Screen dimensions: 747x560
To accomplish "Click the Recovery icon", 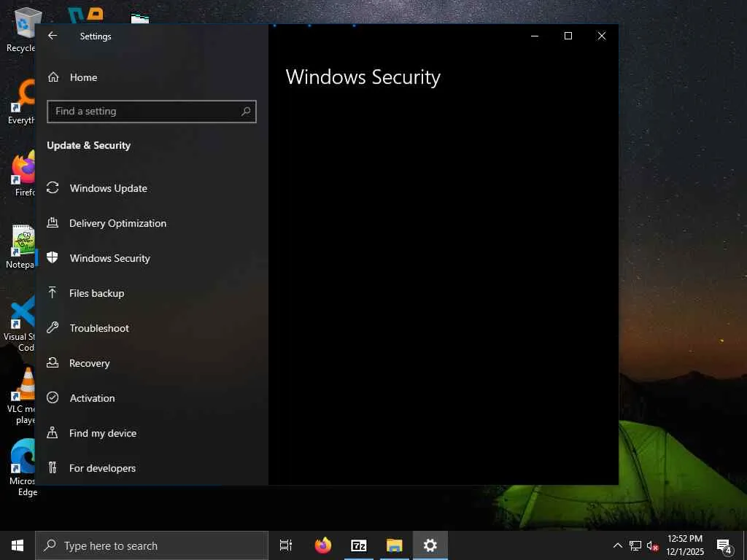I will 53,362.
